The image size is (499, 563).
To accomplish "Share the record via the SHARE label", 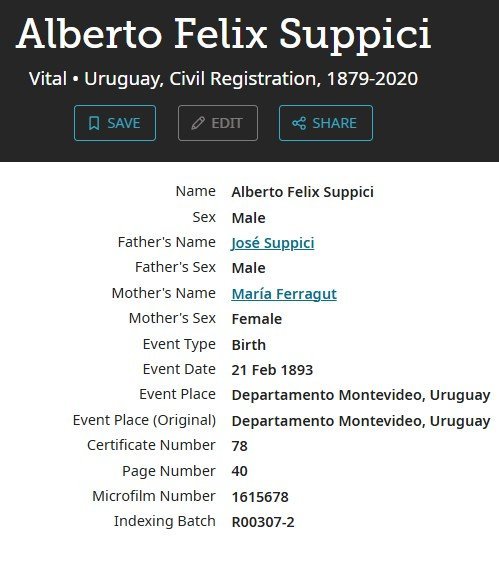I will [x=335, y=123].
